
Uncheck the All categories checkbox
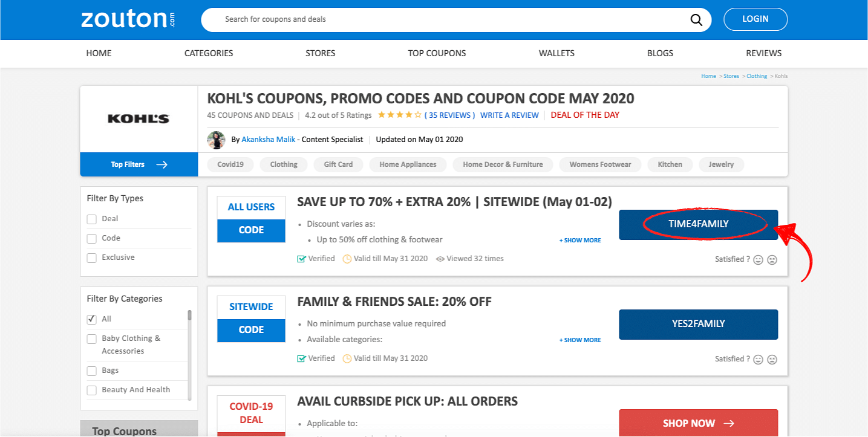[x=92, y=319]
